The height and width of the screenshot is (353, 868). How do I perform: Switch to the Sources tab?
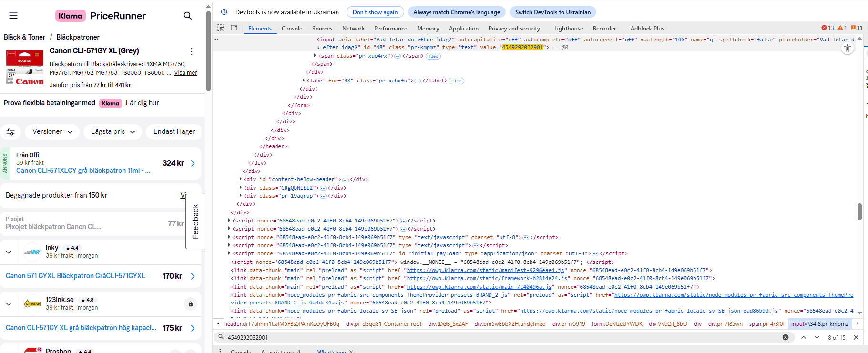pos(322,29)
